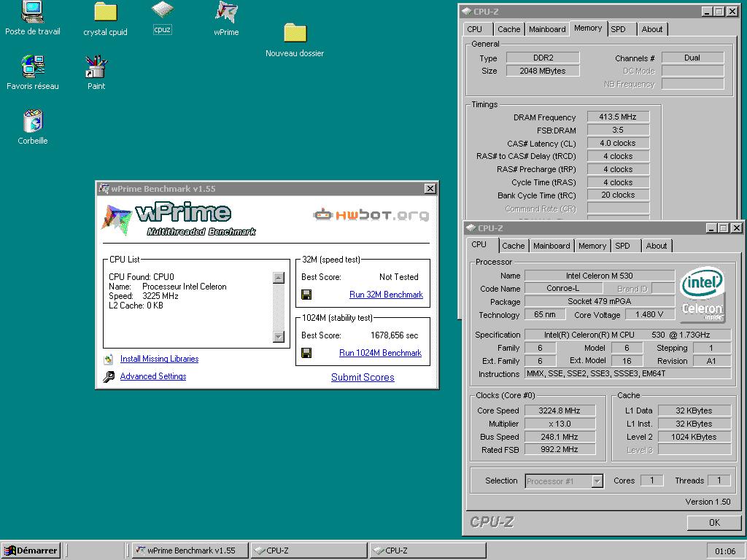Click the hwbot.org logo in wPrime

click(x=371, y=215)
